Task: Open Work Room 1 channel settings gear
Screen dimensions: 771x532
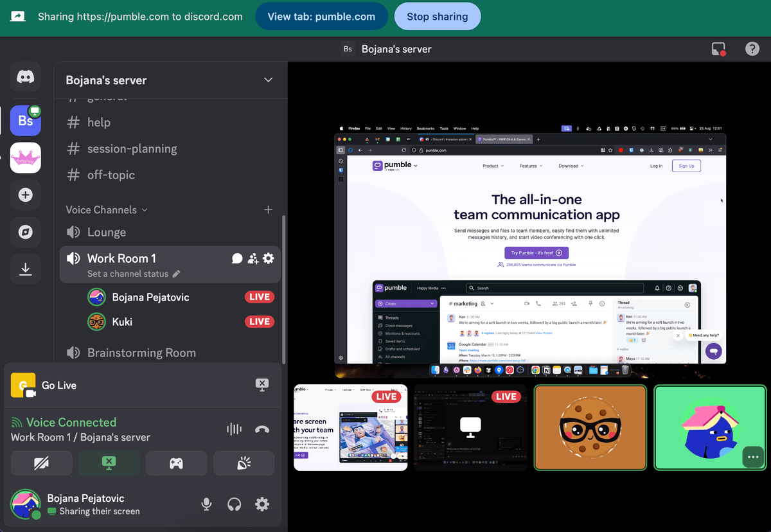Action: 269,258
